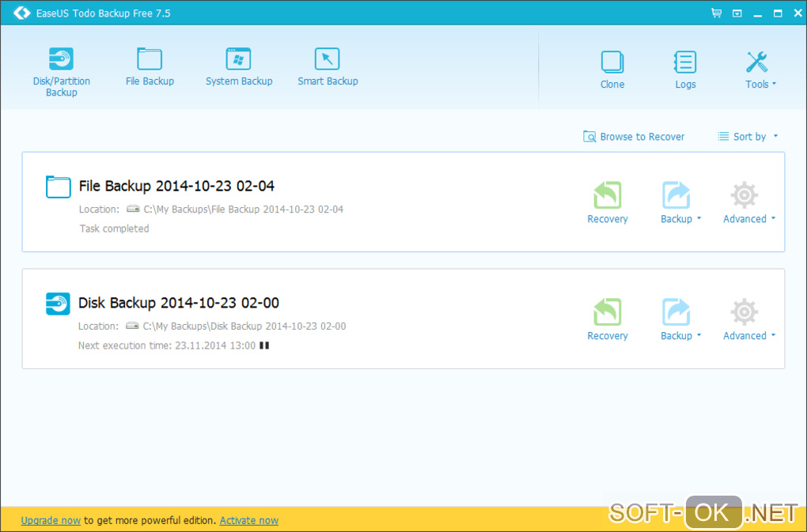Click the drive icon beside Disk Backup location
The width and height of the screenshot is (807, 532).
pyautogui.click(x=132, y=326)
